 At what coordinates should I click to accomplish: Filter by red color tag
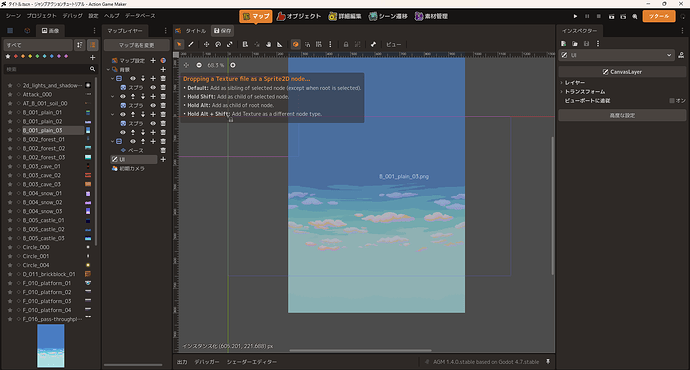click(16, 56)
